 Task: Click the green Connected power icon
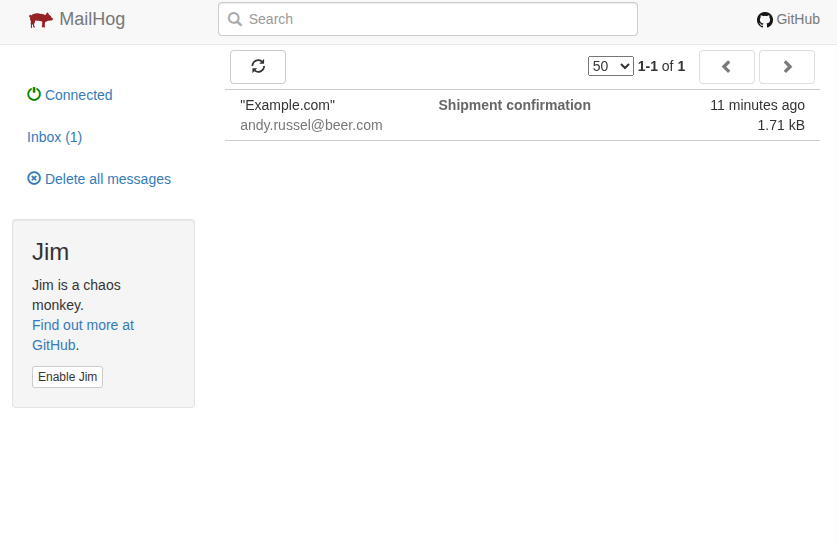(34, 94)
